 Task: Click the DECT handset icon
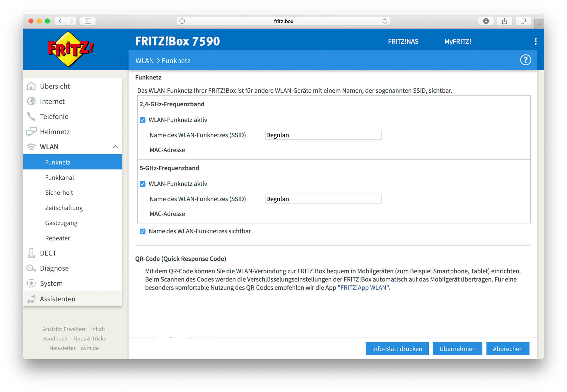click(x=31, y=253)
